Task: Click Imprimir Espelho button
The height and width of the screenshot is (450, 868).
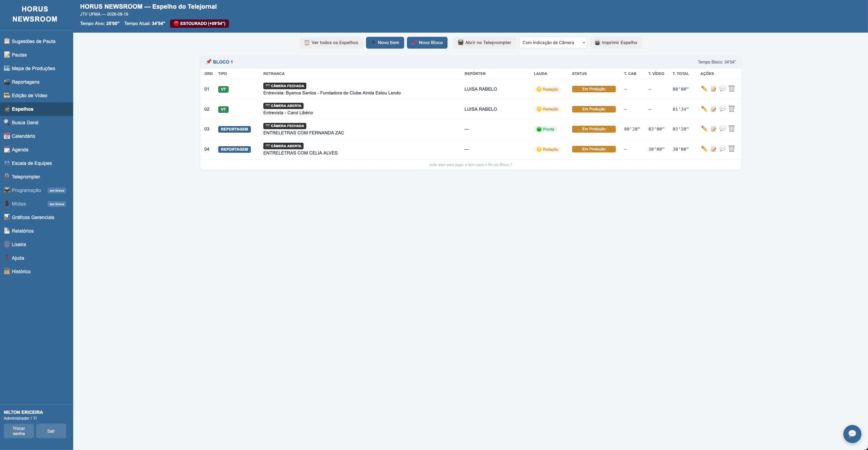Action: point(616,43)
